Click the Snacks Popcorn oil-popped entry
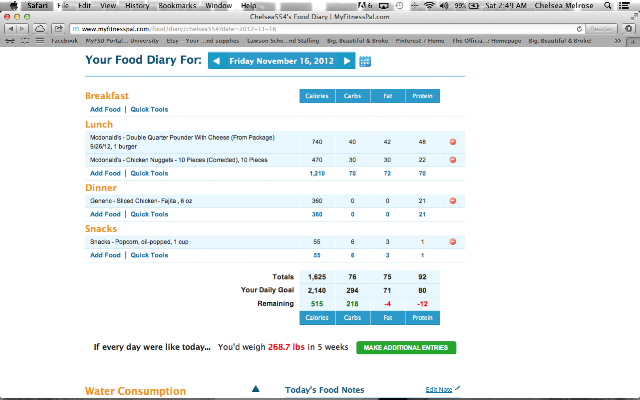This screenshot has width=640, height=400. tap(139, 242)
